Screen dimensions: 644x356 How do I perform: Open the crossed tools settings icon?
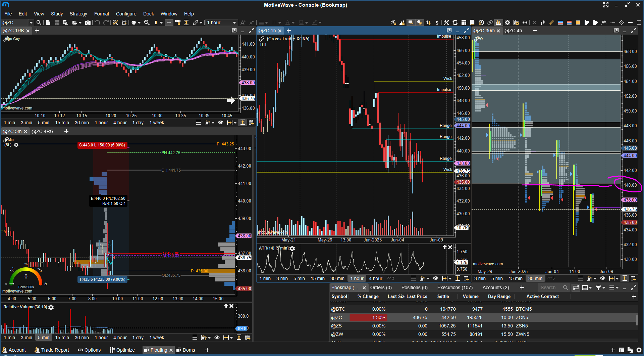(446, 23)
